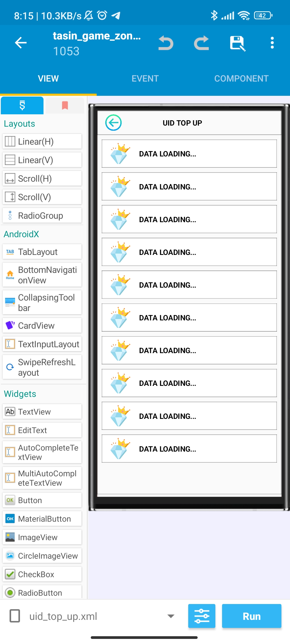Pick the RadioButton widget in palette
290x644 pixels.
[42, 592]
